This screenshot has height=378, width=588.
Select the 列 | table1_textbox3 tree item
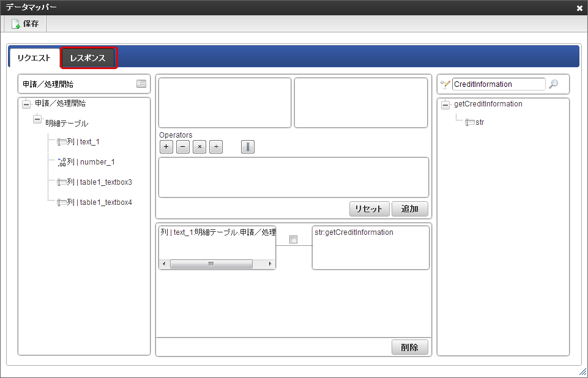click(x=99, y=182)
